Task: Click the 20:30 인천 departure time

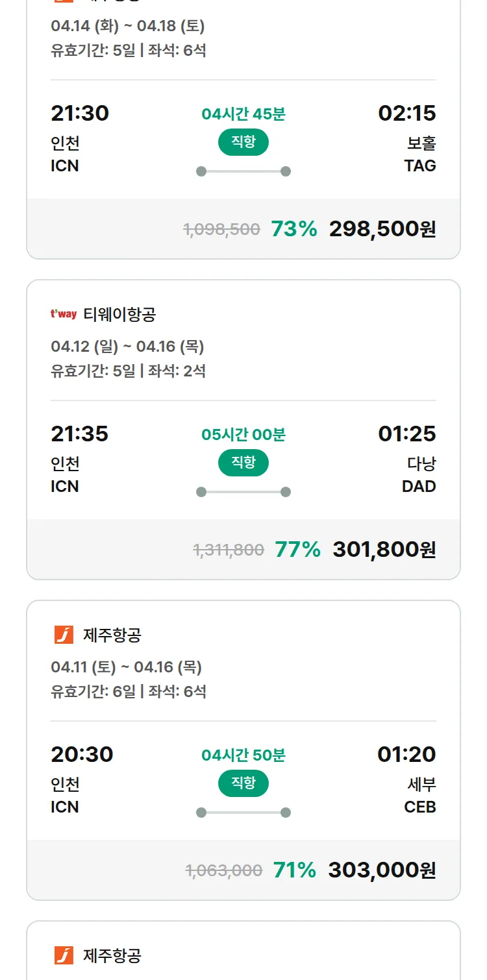Action: coord(82,755)
